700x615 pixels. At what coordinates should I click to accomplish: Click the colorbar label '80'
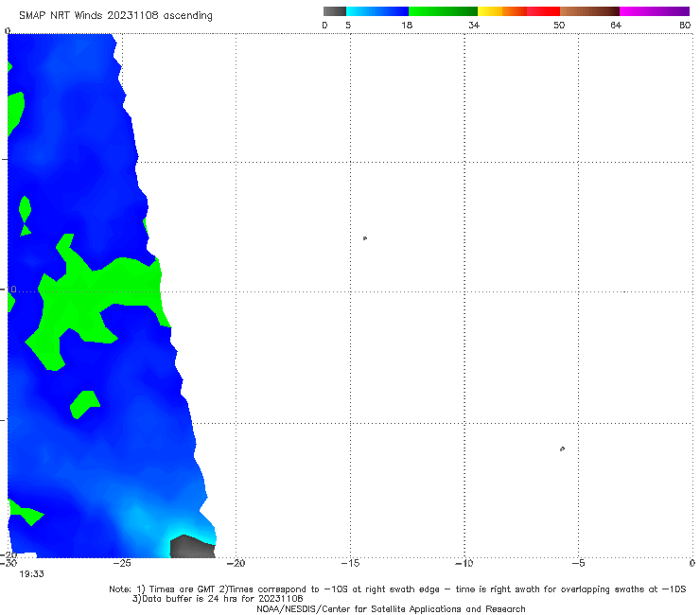click(685, 26)
